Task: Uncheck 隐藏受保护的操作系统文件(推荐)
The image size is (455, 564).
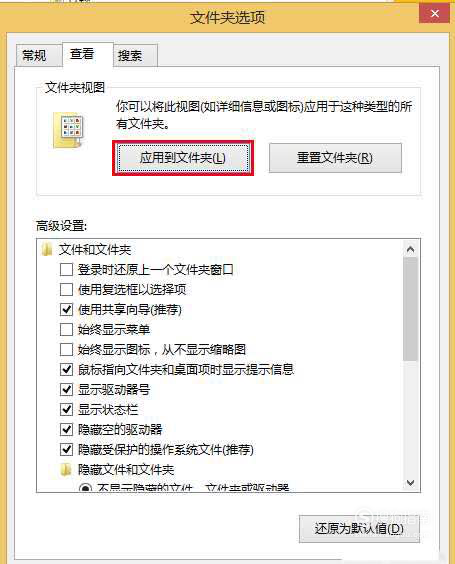Action: point(66,450)
